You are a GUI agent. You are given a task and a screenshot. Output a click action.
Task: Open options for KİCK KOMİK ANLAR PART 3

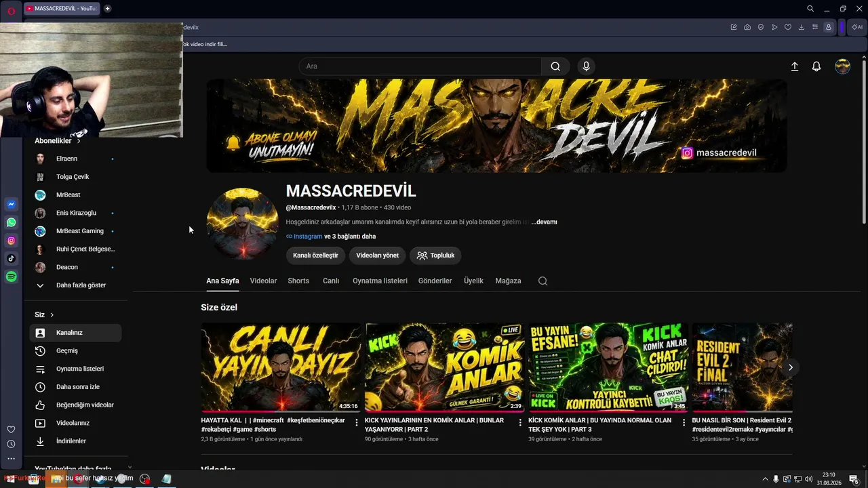[684, 422]
